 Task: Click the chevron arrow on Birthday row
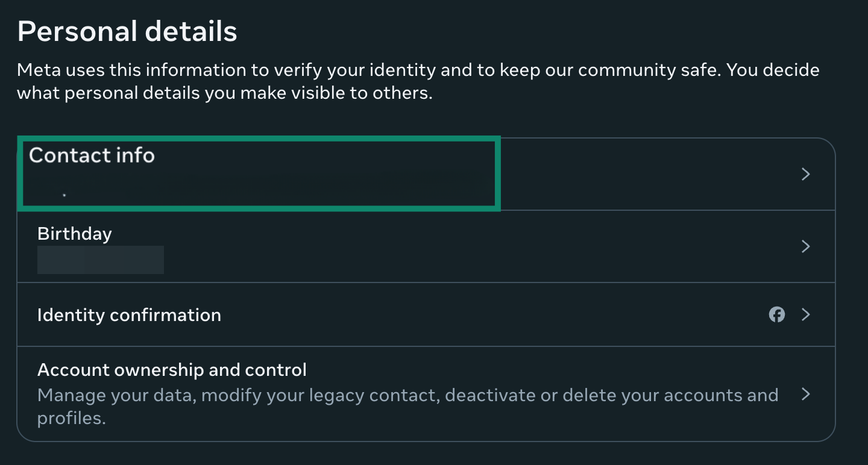(806, 246)
